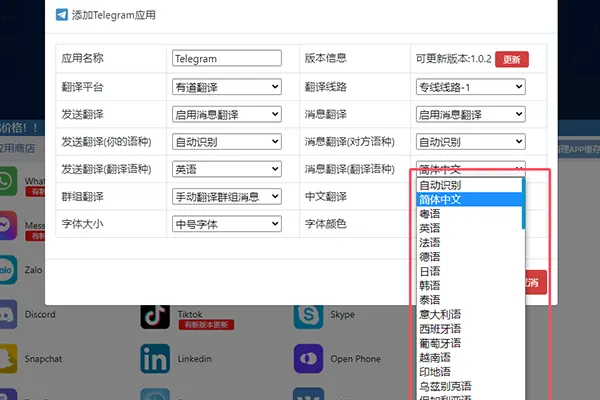Image resolution: width=600 pixels, height=400 pixels.
Task: Open the WhatsApp app icon
Action: click(8, 181)
